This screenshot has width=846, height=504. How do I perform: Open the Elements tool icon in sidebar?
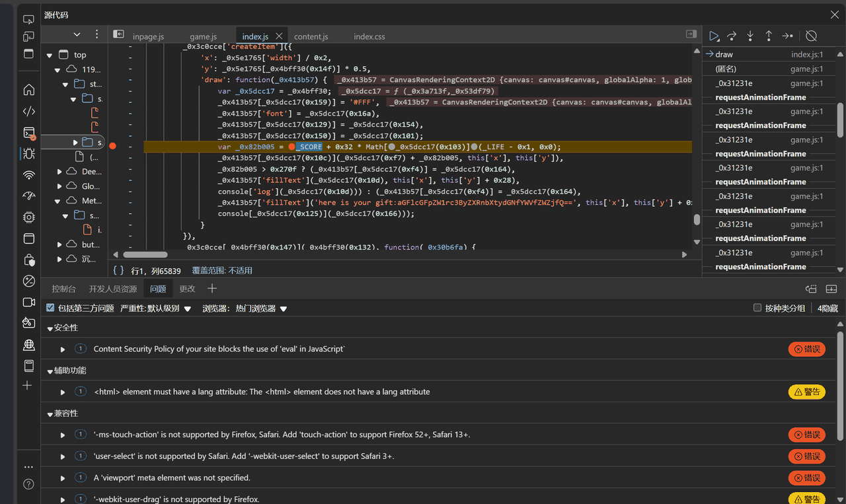(28, 111)
